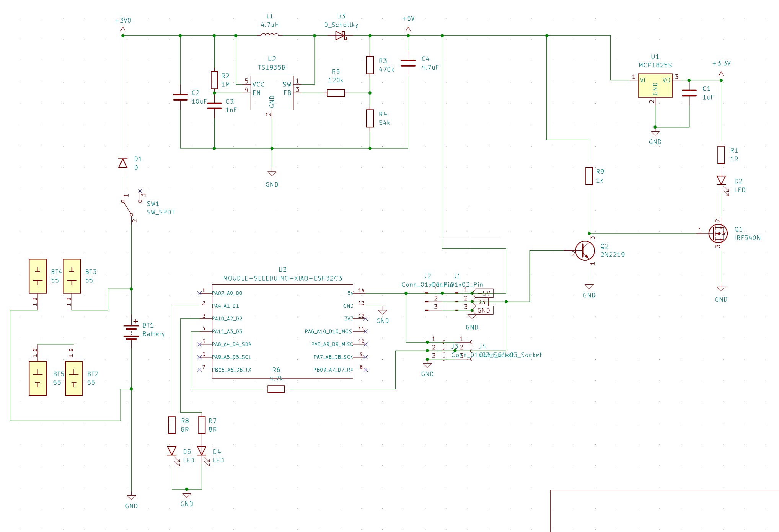Click the R9 1k resistor
The image size is (779, 532).
pyautogui.click(x=589, y=176)
